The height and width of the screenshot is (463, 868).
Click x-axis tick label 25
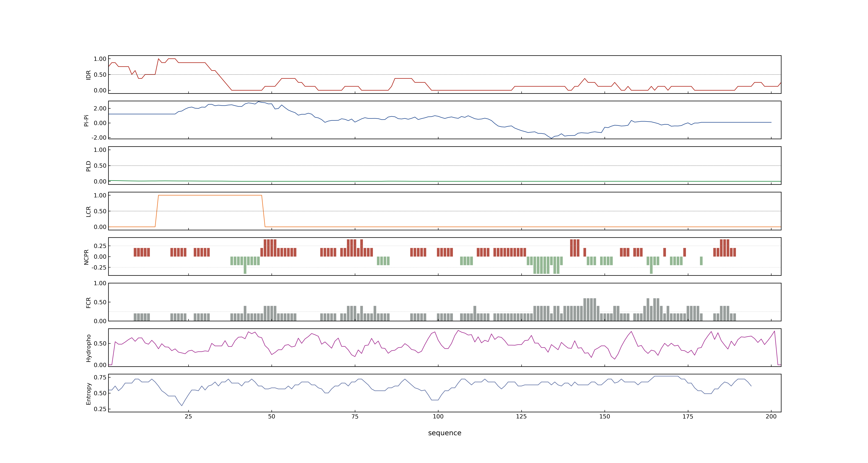pos(188,416)
